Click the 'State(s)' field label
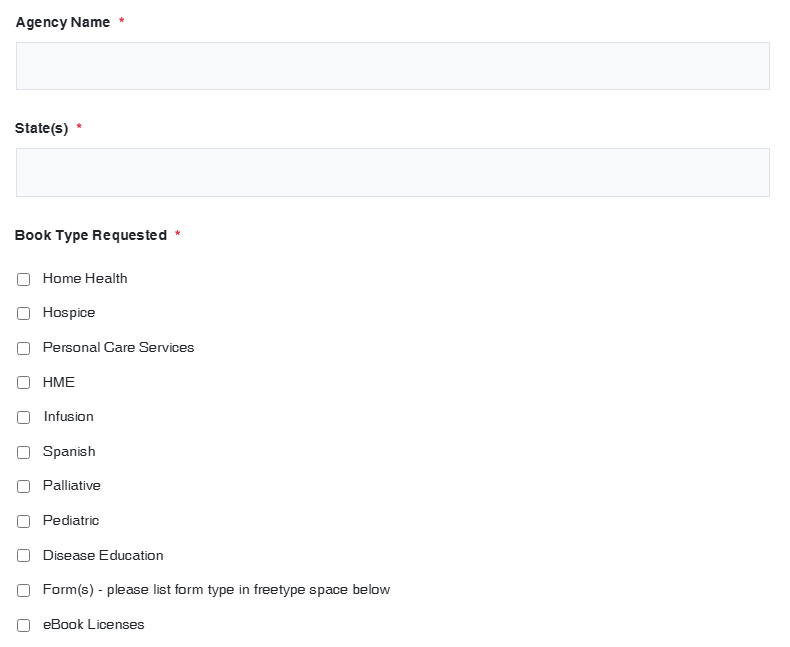Screen dimensions: 790x647 pyautogui.click(x=41, y=128)
